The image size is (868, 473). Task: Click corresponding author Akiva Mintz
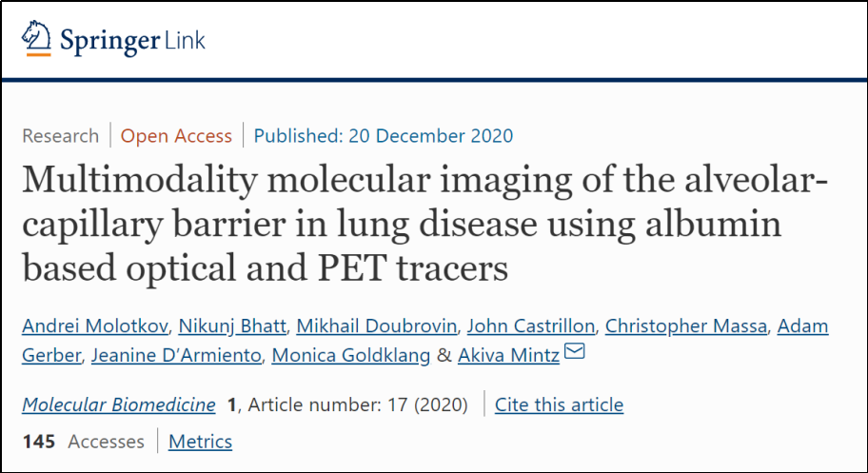509,355
